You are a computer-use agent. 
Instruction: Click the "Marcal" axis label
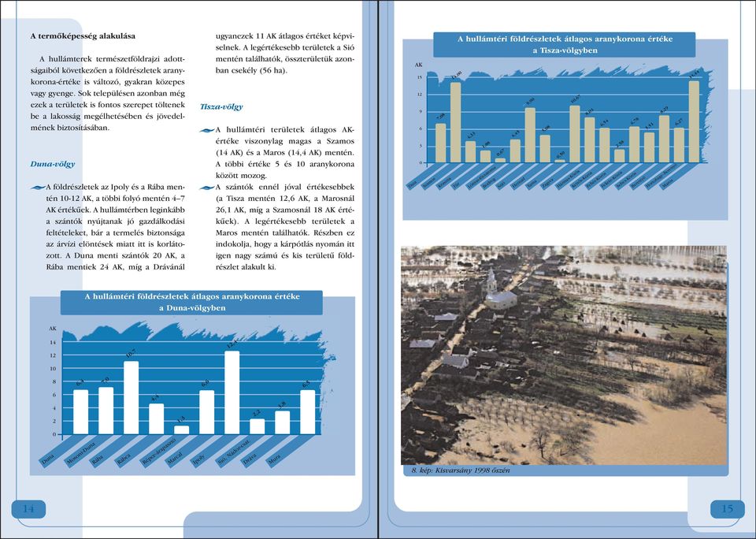point(174,459)
